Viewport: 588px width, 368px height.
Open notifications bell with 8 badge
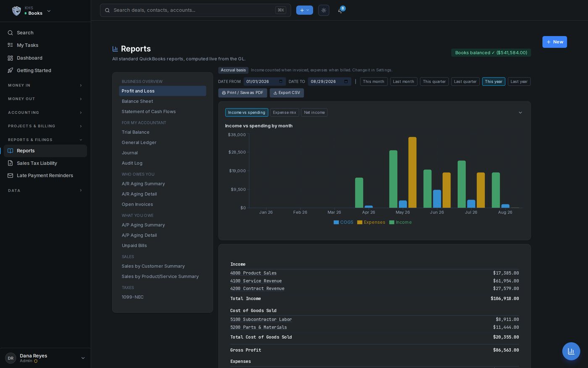(341, 10)
